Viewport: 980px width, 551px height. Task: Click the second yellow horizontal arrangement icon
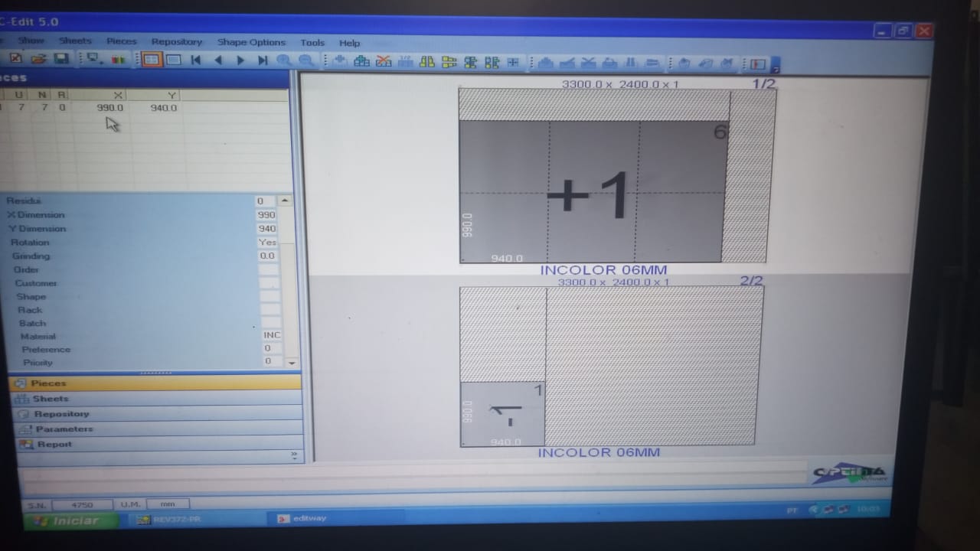click(449, 63)
